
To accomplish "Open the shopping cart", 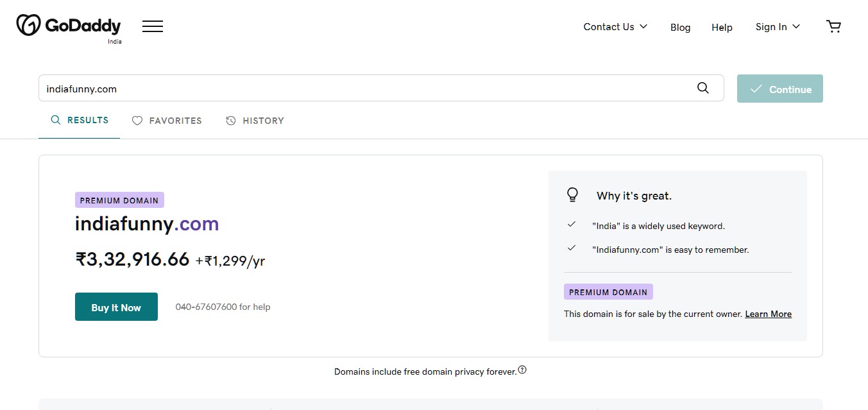I will click(833, 26).
